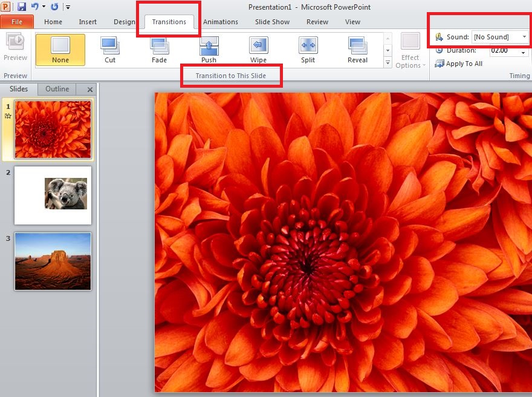Switch to the Outline pane tab
Image resolution: width=532 pixels, height=397 pixels.
tap(57, 89)
